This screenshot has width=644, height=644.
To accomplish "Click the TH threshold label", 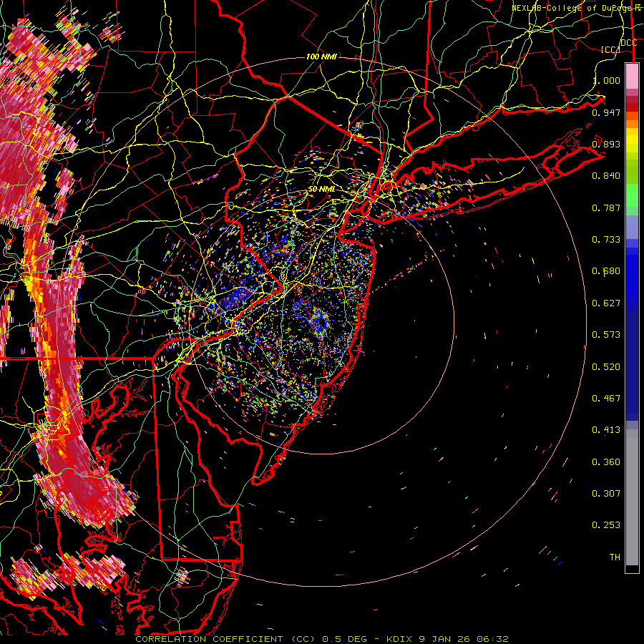I will coord(615,557).
